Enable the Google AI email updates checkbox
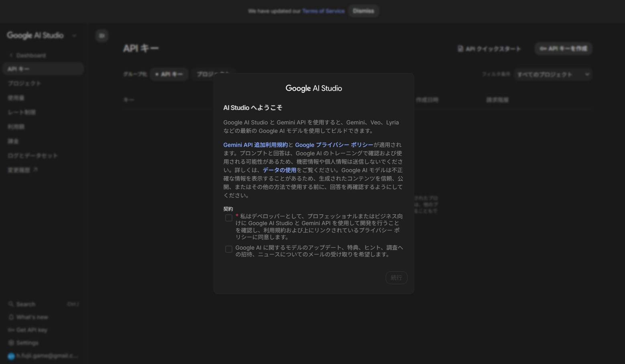 click(229, 249)
